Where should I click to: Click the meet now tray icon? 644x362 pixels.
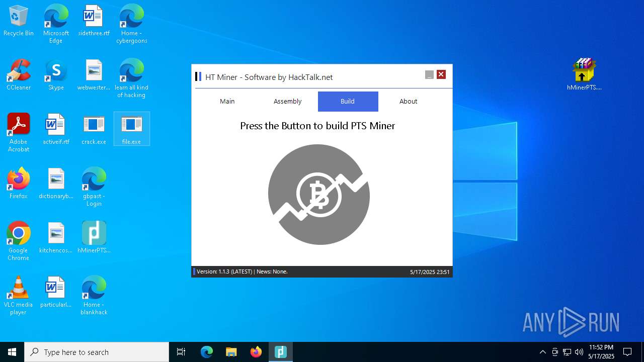click(x=555, y=352)
